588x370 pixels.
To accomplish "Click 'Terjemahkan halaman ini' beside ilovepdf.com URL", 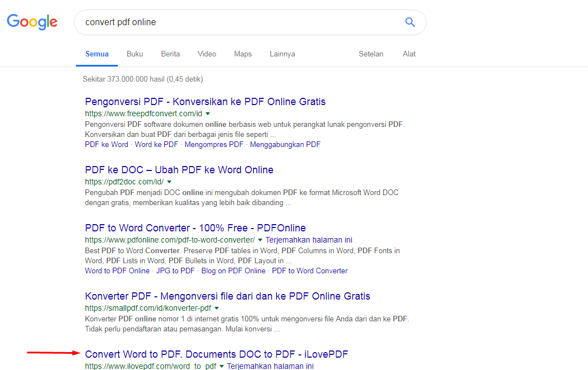I will click(x=270, y=366).
